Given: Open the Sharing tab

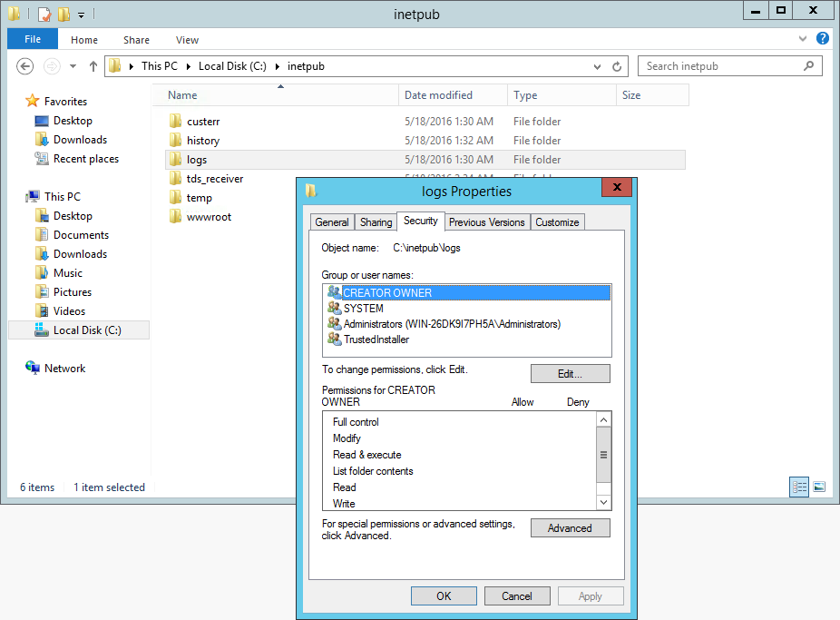Looking at the screenshot, I should pyautogui.click(x=376, y=222).
